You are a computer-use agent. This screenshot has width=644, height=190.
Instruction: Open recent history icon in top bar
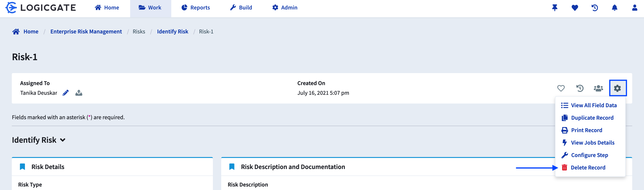595,8
